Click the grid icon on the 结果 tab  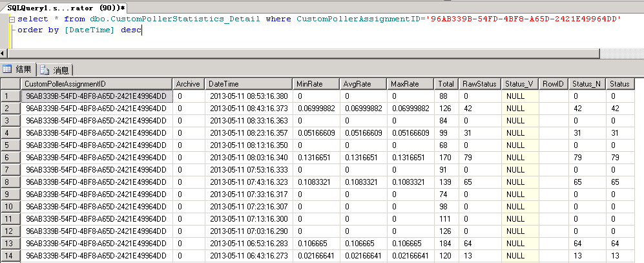(7, 69)
